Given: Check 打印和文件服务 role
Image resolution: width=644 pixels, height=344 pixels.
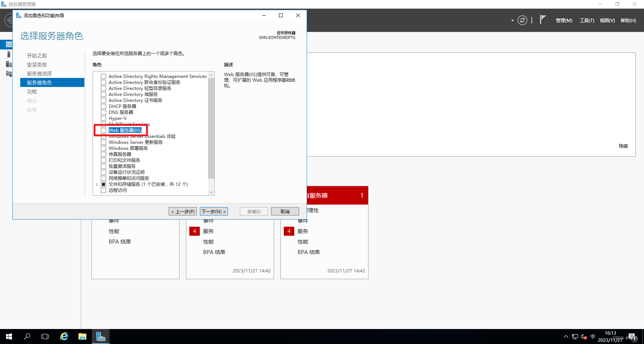Looking at the screenshot, I should [x=103, y=160].
